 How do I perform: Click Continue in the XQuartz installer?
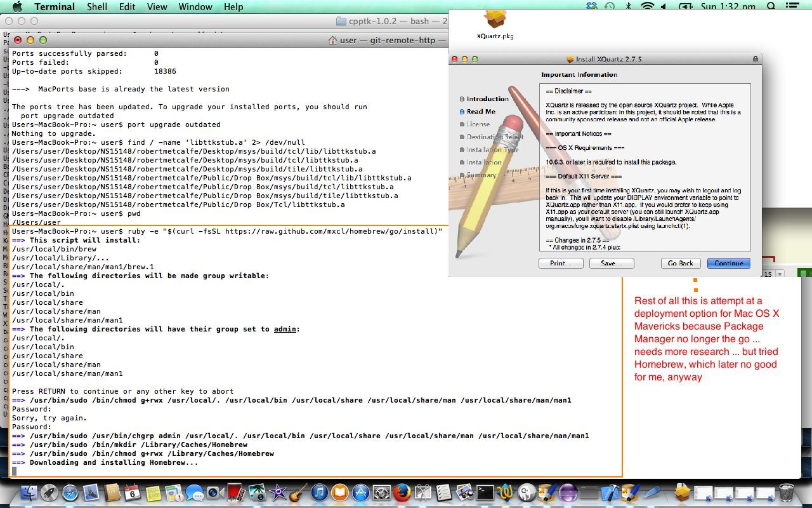[x=728, y=263]
